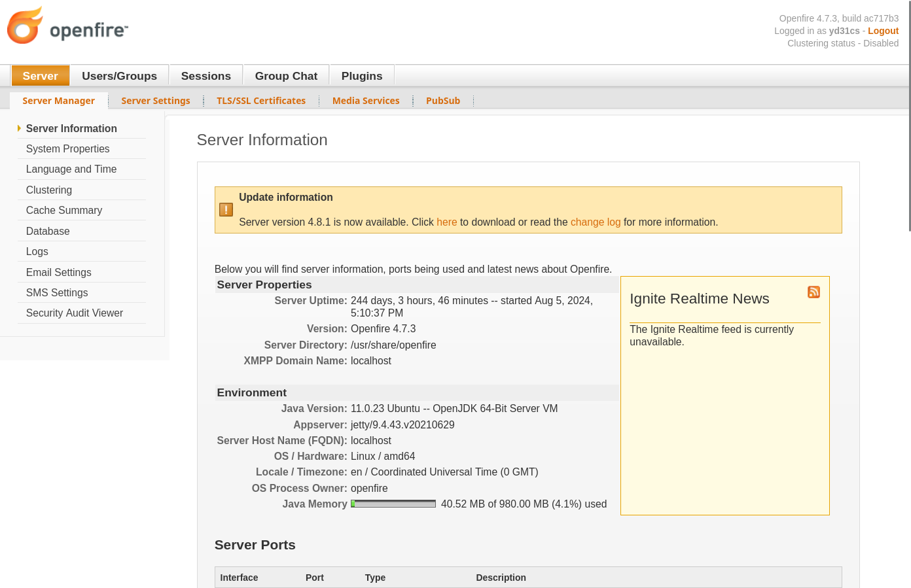Viewport: 911px width, 588px height.
Task: Select the Server Manager subtab
Action: click(59, 101)
